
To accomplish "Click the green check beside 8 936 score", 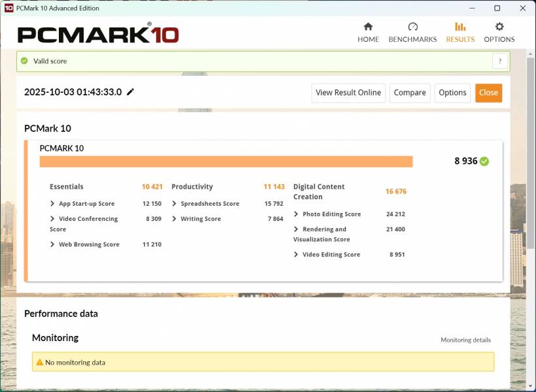I will click(484, 161).
